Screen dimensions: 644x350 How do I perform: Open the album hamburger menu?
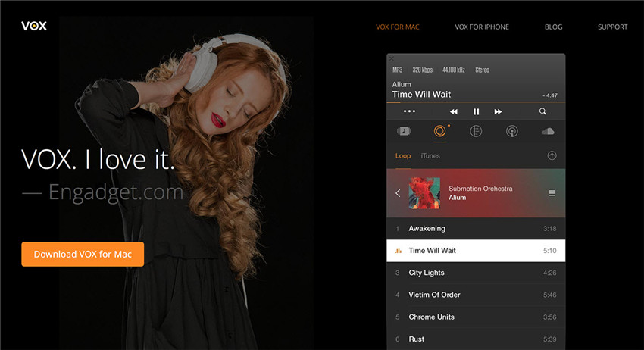coord(552,193)
